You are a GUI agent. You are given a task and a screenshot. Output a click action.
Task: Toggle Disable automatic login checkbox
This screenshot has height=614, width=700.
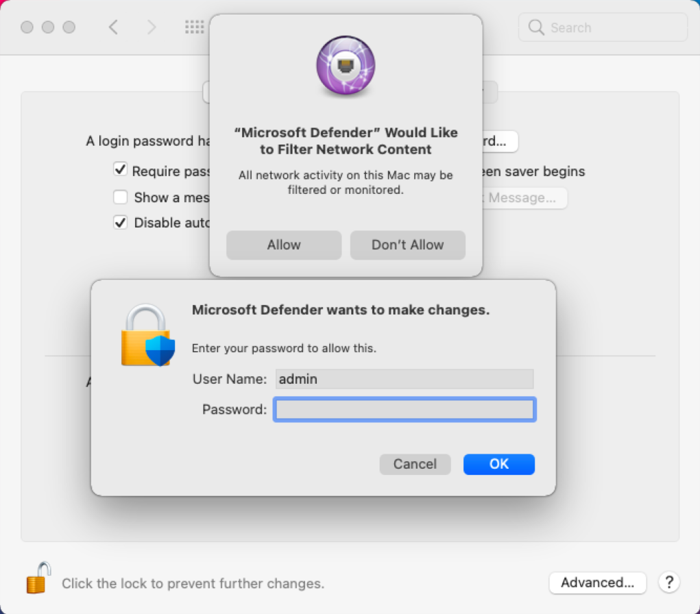(120, 222)
